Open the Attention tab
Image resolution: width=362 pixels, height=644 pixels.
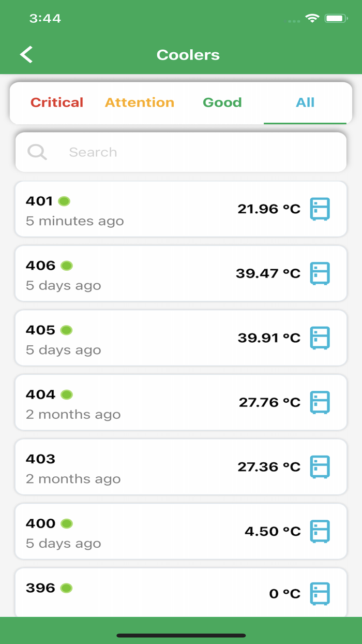(x=139, y=103)
